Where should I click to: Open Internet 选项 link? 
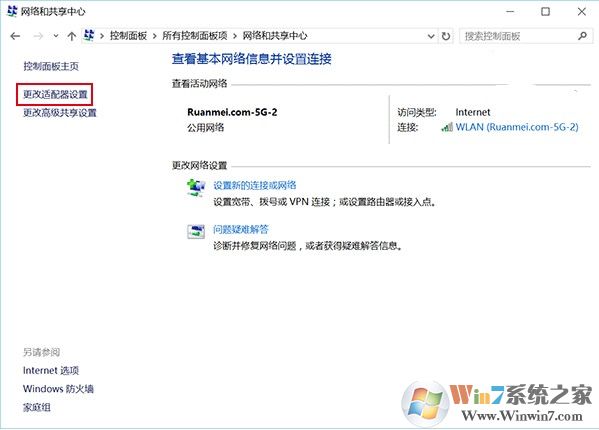[51, 370]
